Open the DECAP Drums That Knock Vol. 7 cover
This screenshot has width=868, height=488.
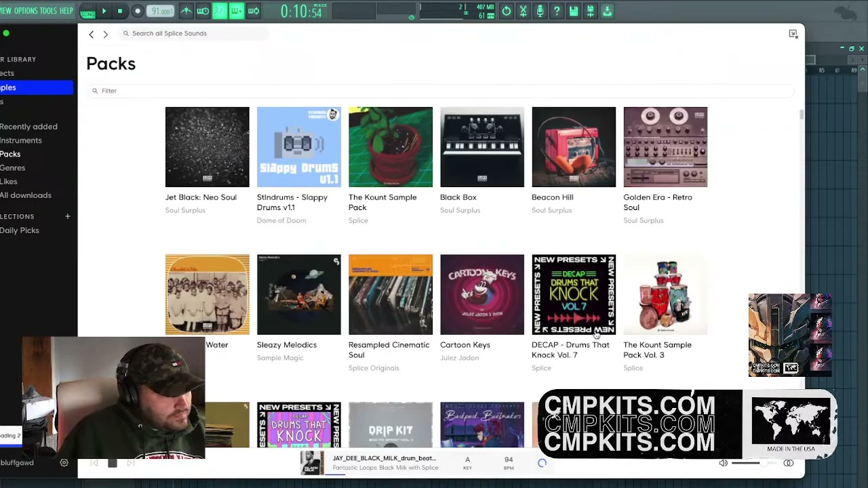pyautogui.click(x=574, y=295)
